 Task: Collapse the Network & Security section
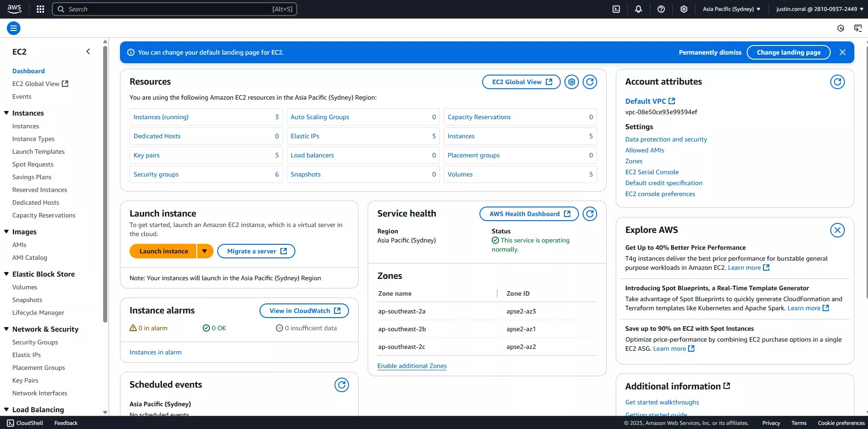pos(6,329)
